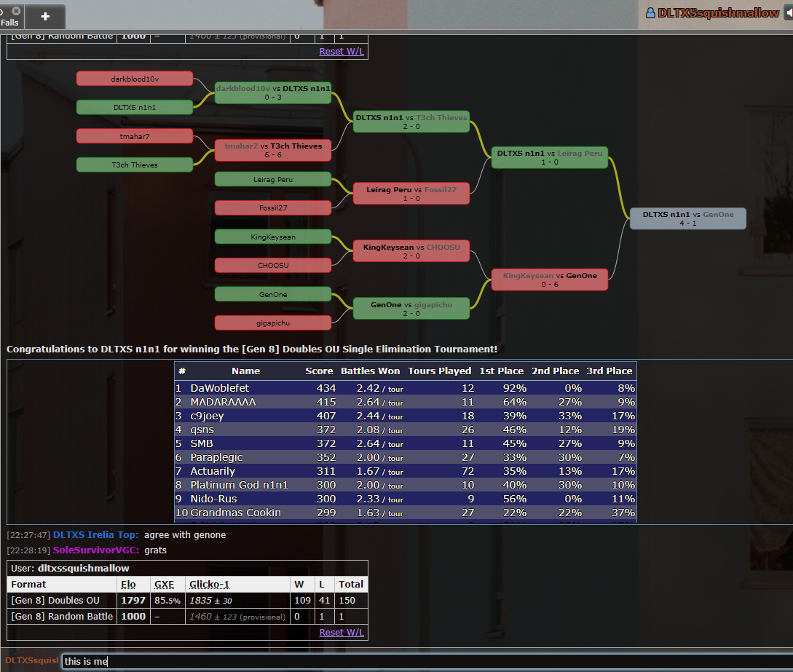The width and height of the screenshot is (793, 672).
Task: Click the chat message input field
Action: point(422,661)
